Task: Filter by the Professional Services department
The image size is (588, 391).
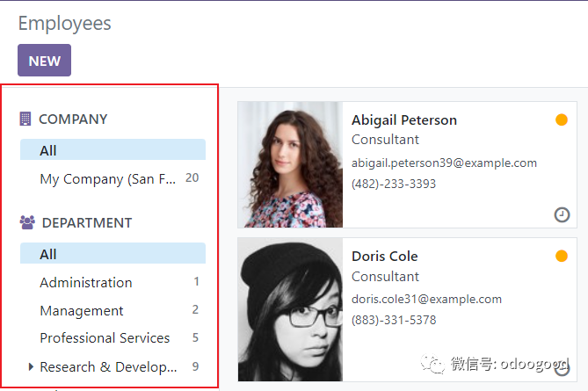Action: tap(105, 337)
